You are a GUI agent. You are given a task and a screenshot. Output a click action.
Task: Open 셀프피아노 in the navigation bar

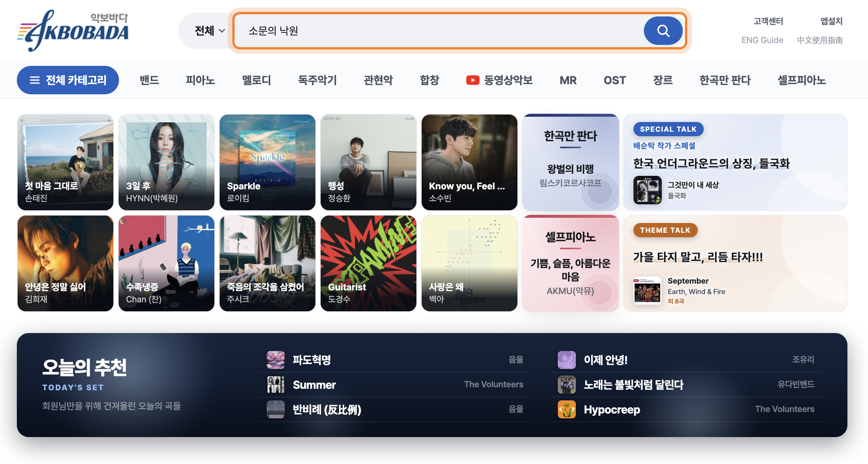tap(801, 80)
